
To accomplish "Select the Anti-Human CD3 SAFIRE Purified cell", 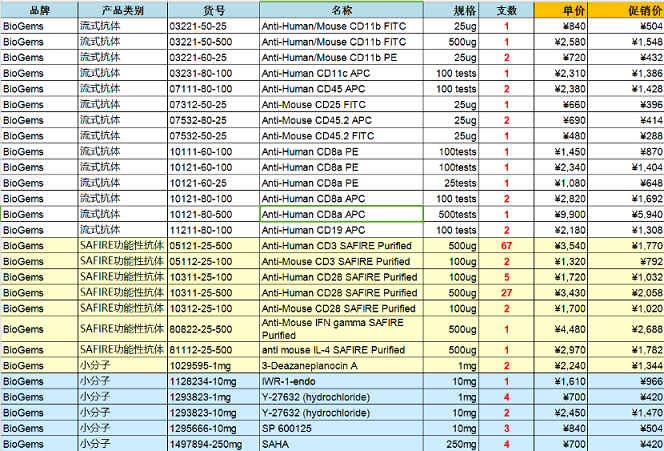I will coord(341,246).
